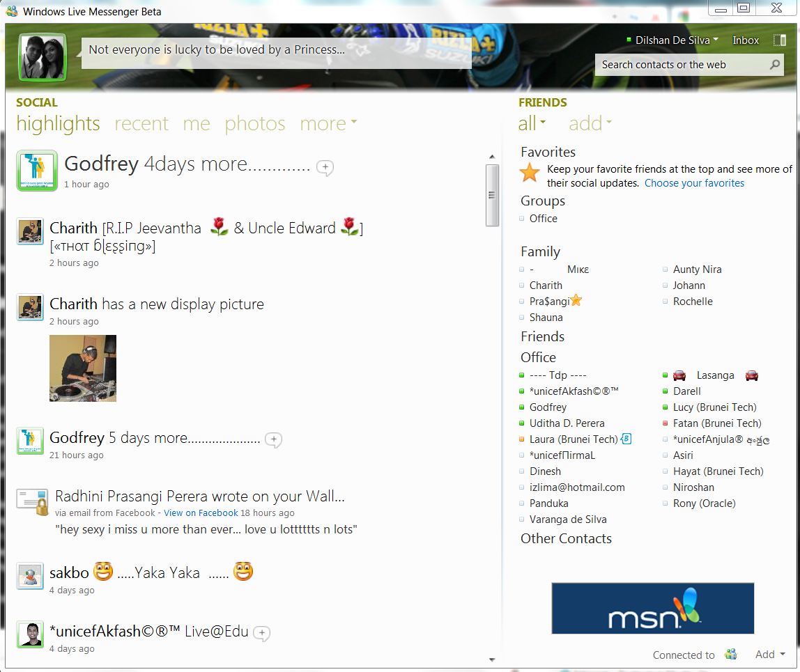Viewport: 800px width, 672px height.
Task: Click the personal message field
Action: coord(276,53)
